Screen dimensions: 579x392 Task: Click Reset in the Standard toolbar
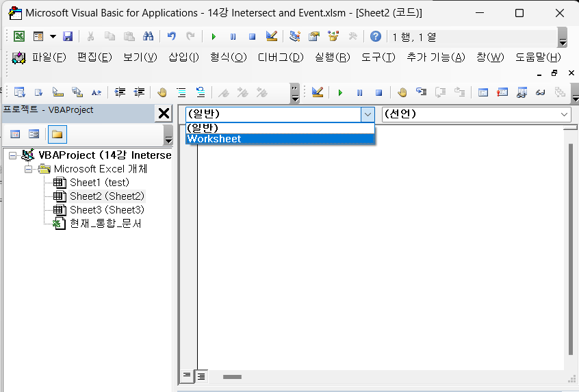pyautogui.click(x=253, y=36)
